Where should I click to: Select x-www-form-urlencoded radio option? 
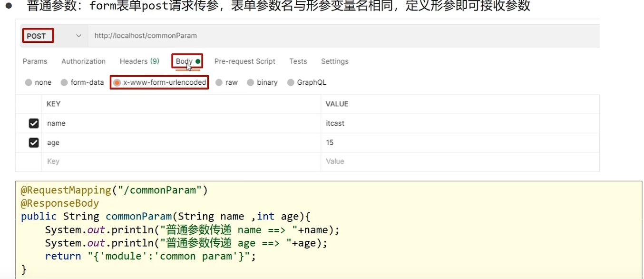click(x=117, y=82)
